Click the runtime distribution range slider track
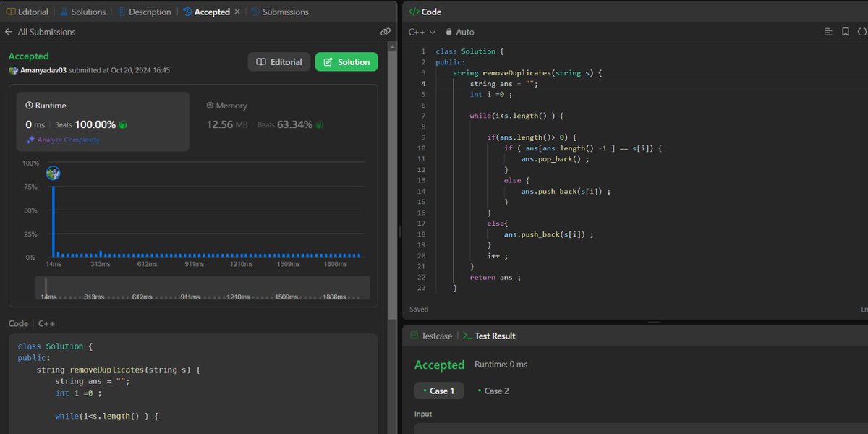868x434 pixels. pyautogui.click(x=203, y=288)
